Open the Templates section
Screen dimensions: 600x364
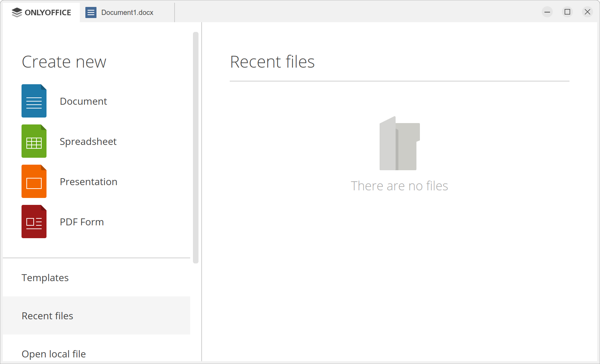tap(45, 277)
